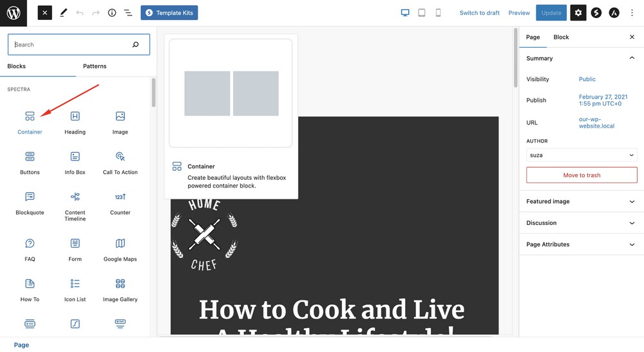Toggle the settings sidebar gear button

(578, 13)
